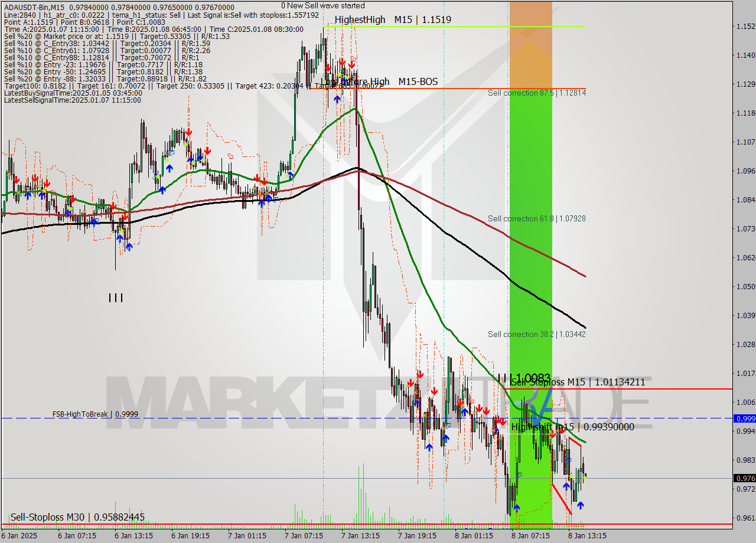This screenshot has width=756, height=543.
Task: Click the 1.118 price axis value
Action: point(745,113)
